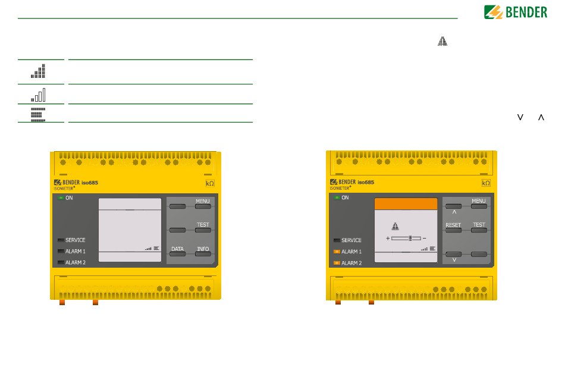
Task: Click the dark ALARM 2 LED on left device
Action: [x=61, y=263]
